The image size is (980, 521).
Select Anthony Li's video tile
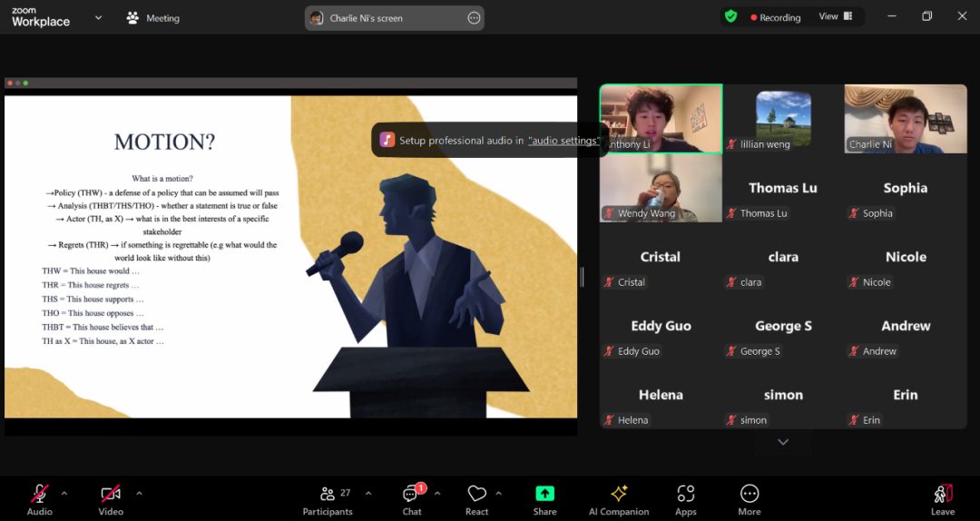coord(661,119)
